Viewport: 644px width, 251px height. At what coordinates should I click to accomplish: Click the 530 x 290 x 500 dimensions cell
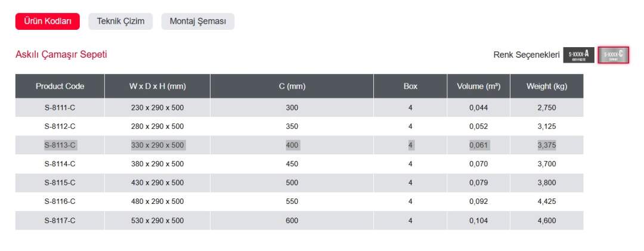tap(157, 221)
